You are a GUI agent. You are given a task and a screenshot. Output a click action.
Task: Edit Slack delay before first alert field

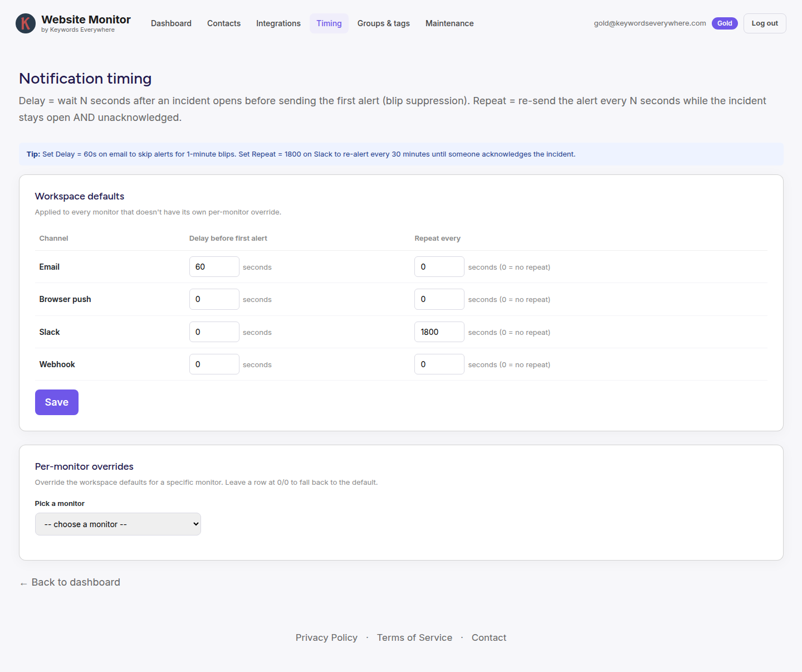tap(214, 332)
